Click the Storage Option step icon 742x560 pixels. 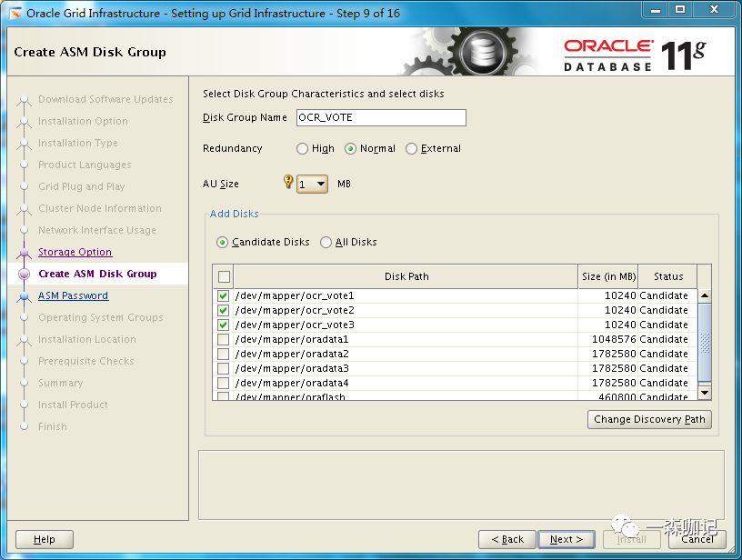click(25, 253)
